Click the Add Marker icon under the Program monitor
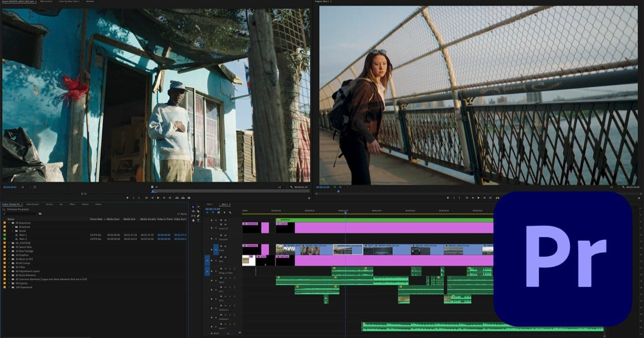Image resolution: width=644 pixels, height=338 pixels. point(447,197)
